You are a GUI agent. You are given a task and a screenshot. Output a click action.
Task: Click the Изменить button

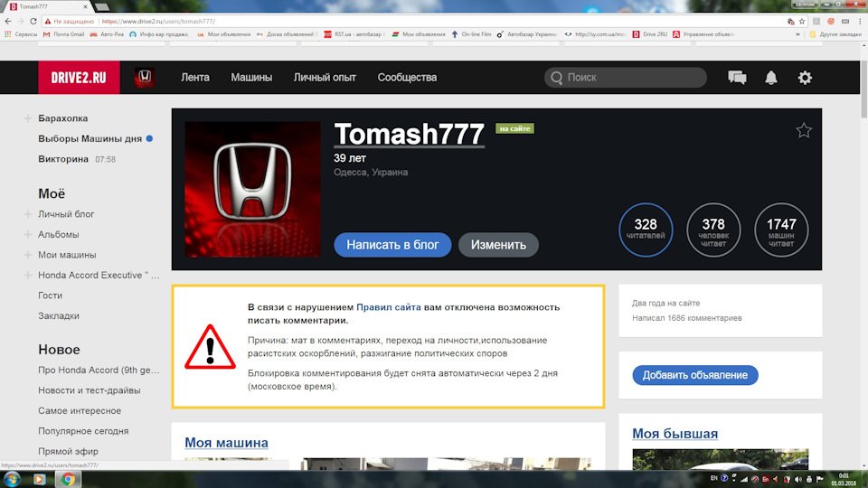[x=498, y=245]
